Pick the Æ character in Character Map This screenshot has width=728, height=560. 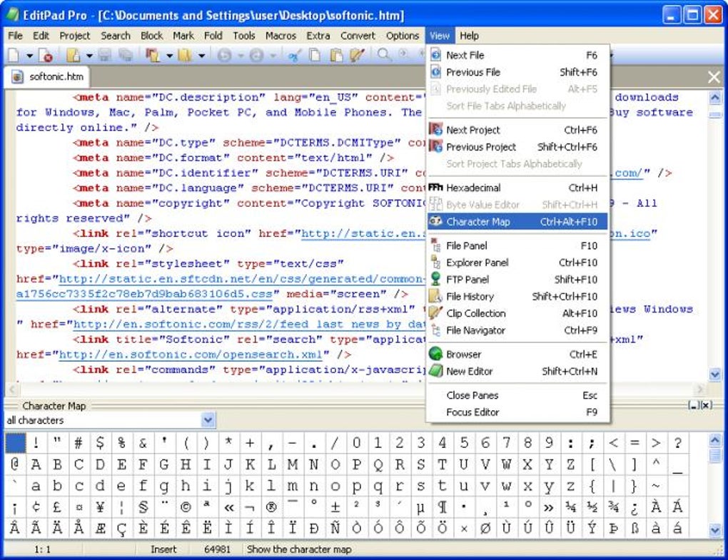101,528
